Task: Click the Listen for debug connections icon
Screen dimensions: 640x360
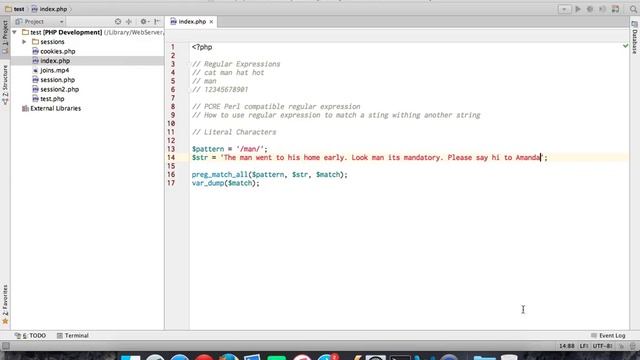Action: (602, 9)
